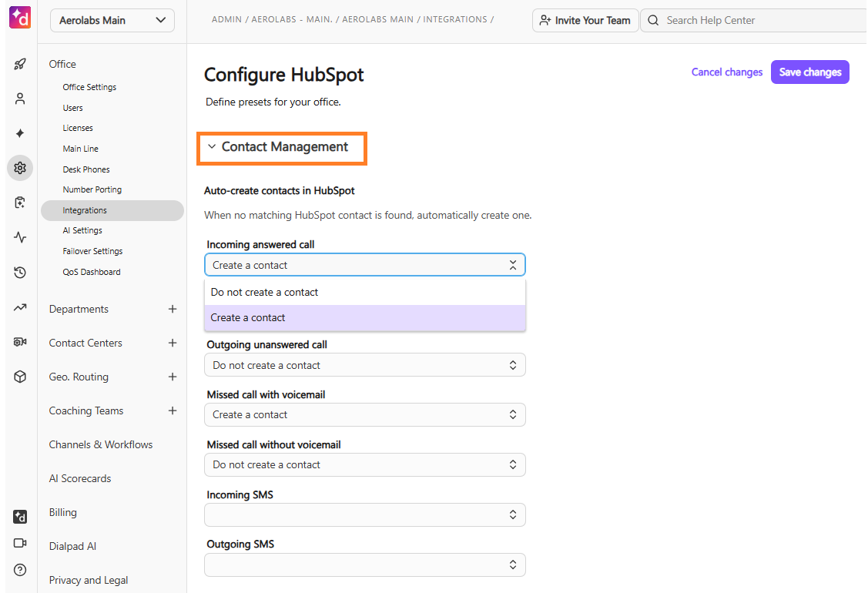Viewport: 868px width, 593px height.
Task: Open Geo. Routing section in sidebar
Action: pos(79,377)
